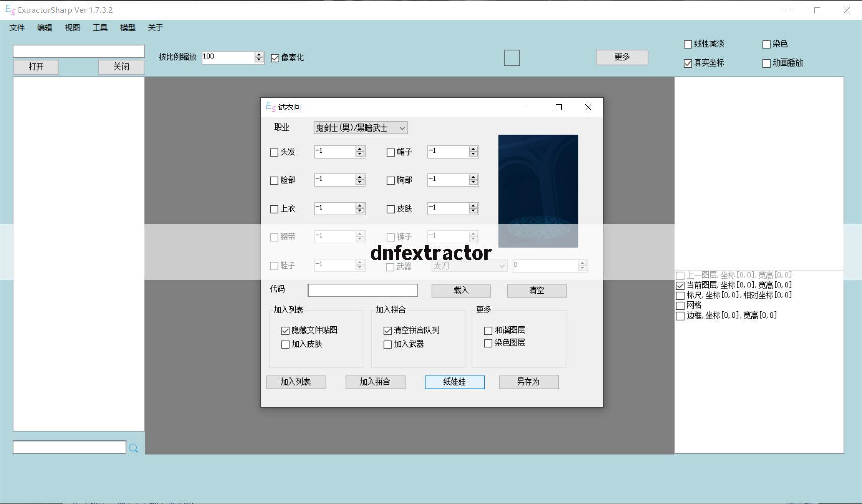Open the 职业 dropdown

tap(360, 128)
